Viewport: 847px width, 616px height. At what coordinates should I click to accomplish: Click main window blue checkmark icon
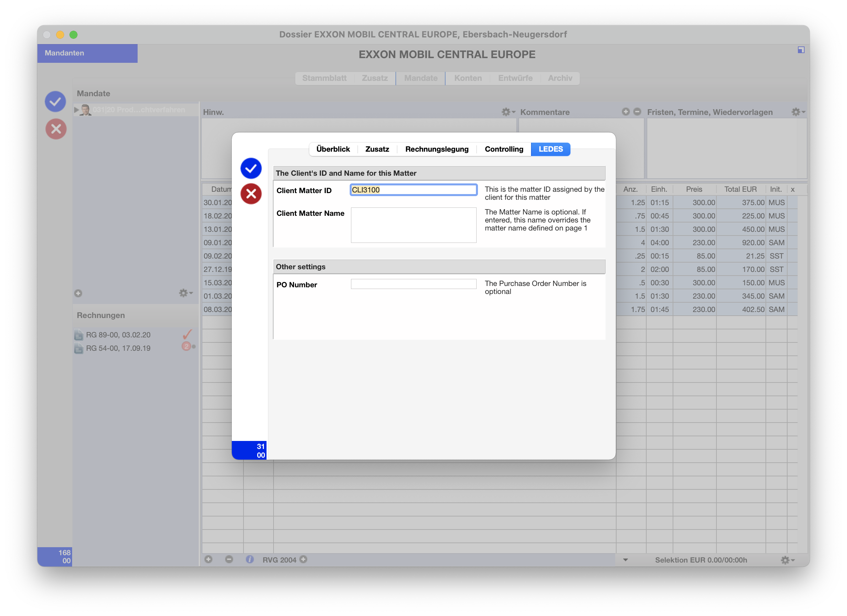click(55, 101)
